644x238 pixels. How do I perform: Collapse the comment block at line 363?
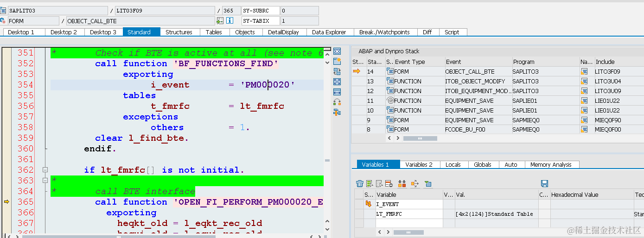tap(45, 181)
